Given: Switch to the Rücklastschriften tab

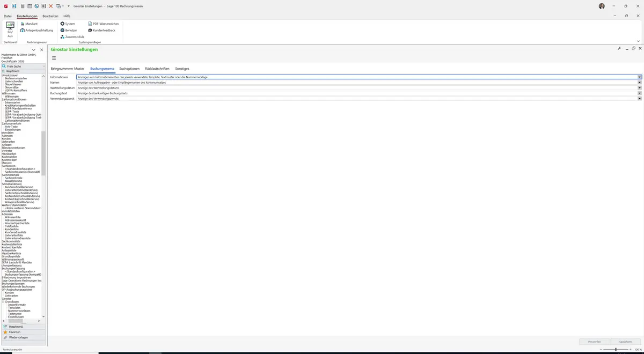Looking at the screenshot, I should point(157,69).
